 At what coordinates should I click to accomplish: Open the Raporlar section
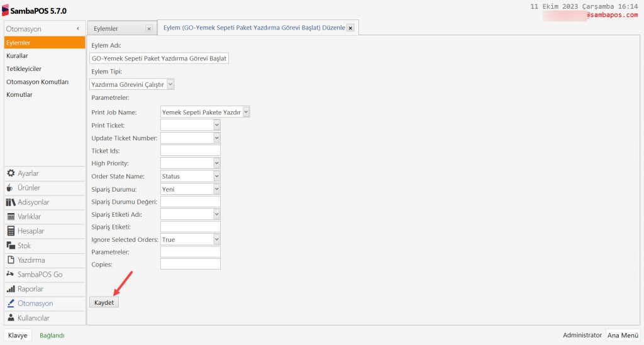point(45,289)
